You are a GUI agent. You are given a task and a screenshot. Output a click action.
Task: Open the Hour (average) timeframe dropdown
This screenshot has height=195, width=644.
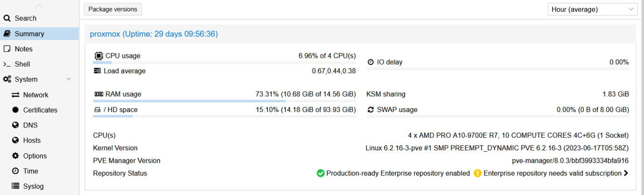[592, 9]
